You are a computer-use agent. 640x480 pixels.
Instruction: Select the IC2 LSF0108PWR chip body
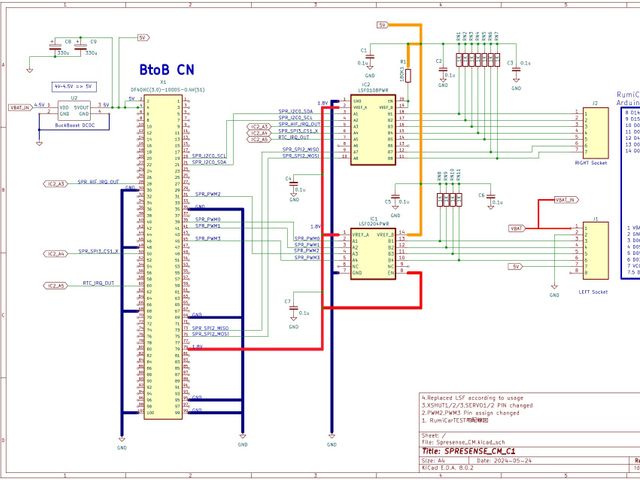373,130
